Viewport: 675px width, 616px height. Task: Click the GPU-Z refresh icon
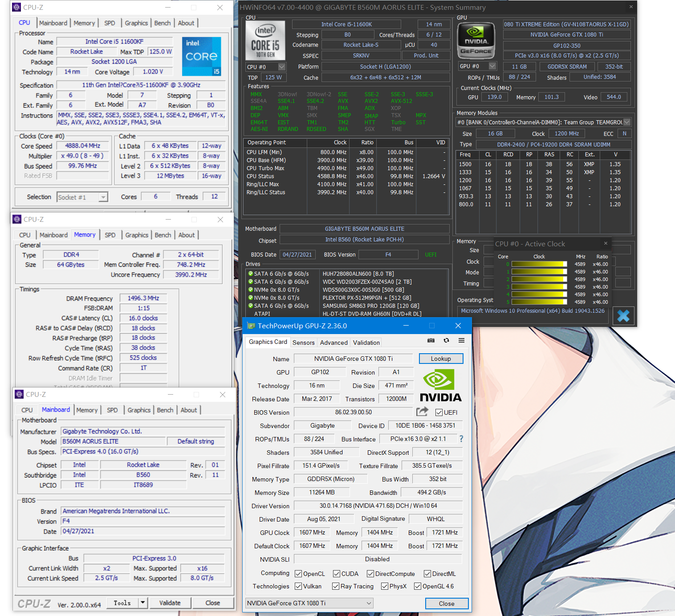click(x=446, y=340)
